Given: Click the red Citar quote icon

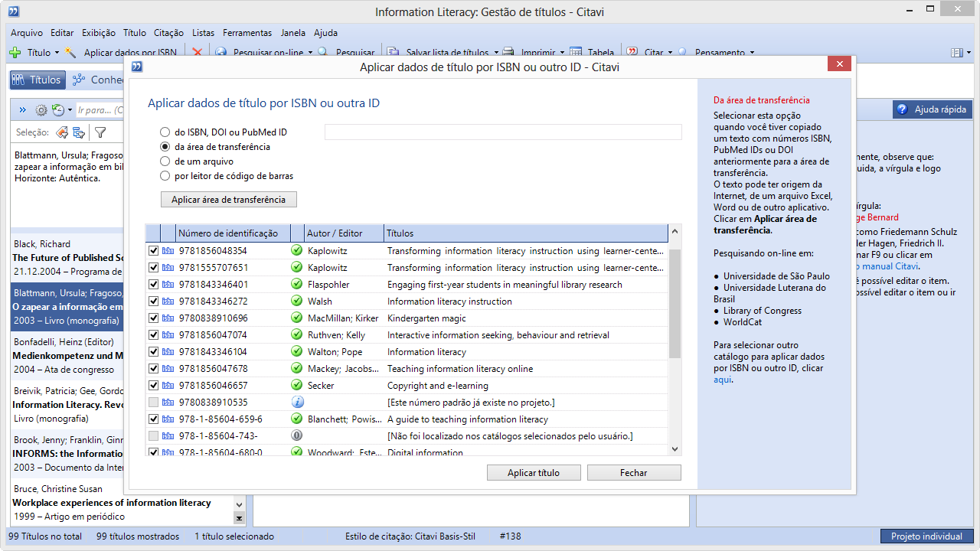Looking at the screenshot, I should 632,53.
